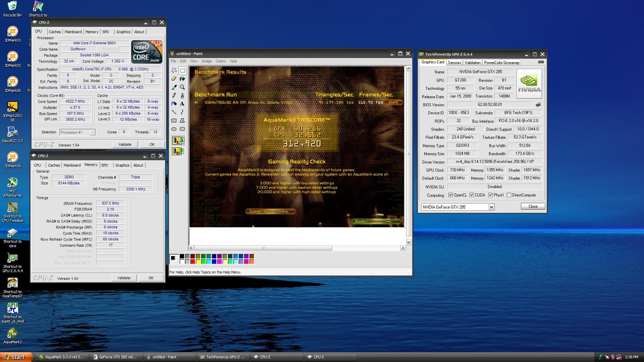Select the Rounded Rectangle tool
The width and height of the screenshot is (644, 362).
point(182,129)
